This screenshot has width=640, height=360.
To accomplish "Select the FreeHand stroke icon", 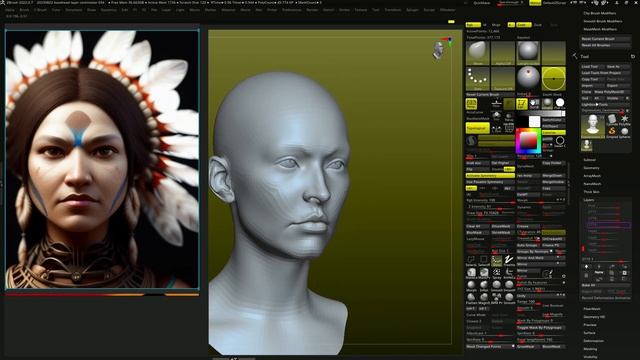I will coord(509,260).
